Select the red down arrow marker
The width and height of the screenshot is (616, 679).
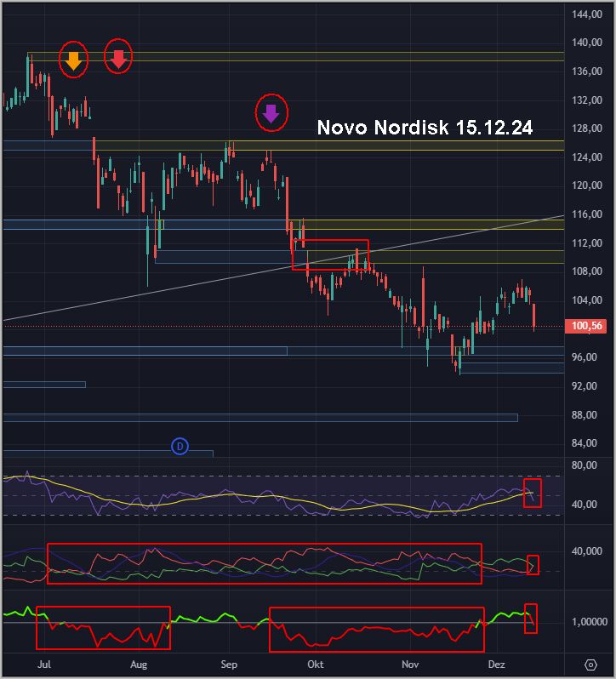tap(118, 58)
